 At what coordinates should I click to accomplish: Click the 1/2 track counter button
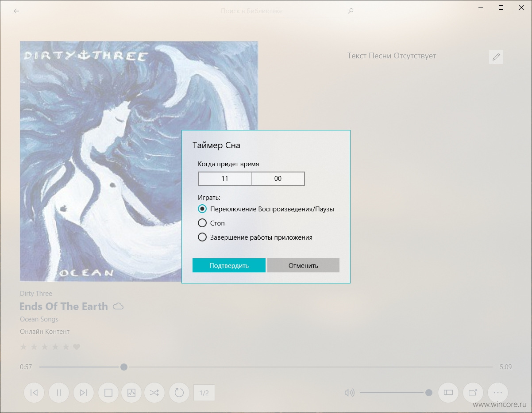[x=204, y=393]
